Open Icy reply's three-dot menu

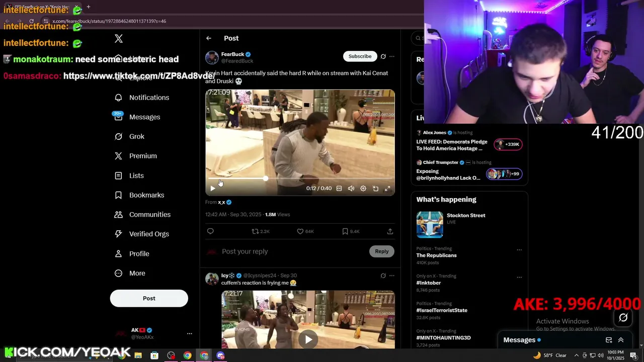(392, 276)
